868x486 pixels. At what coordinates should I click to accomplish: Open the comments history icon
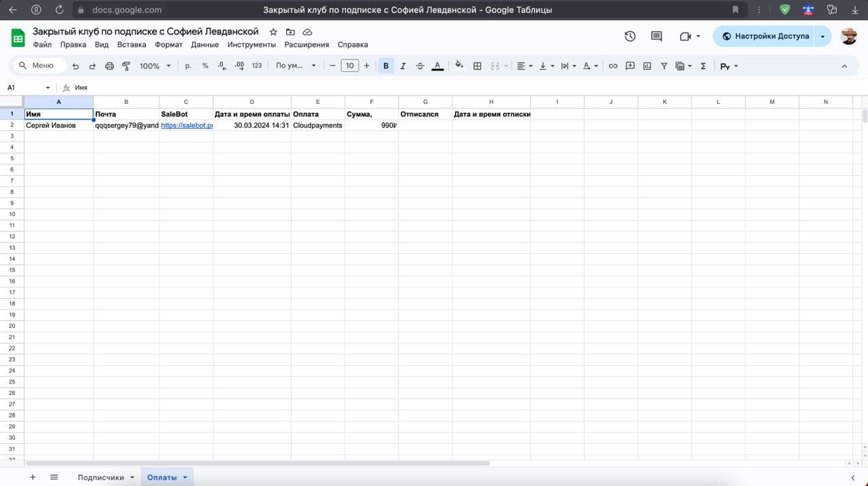tap(656, 36)
